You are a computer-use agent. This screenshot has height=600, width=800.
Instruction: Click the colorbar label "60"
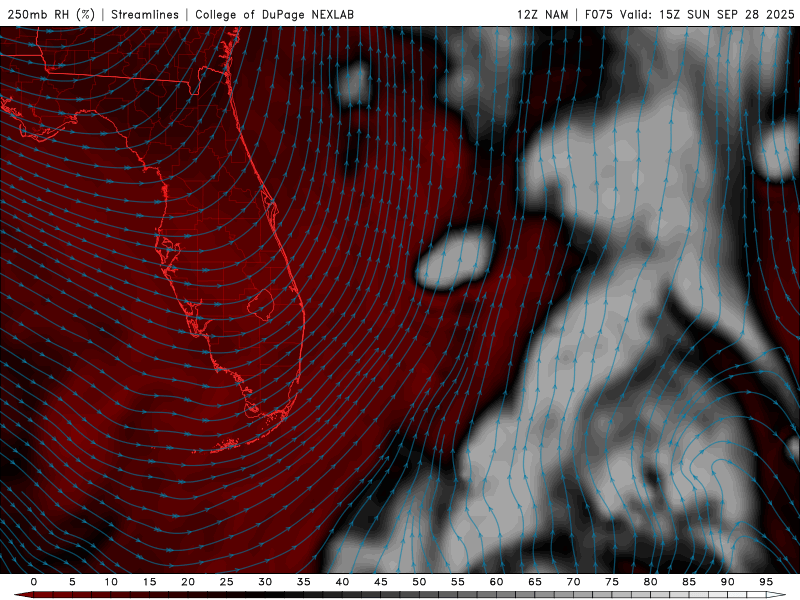pos(496,582)
